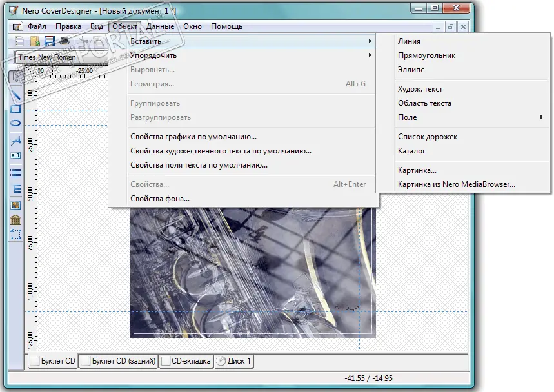
Task: Select the Line drawing tool
Action: pyautogui.click(x=16, y=94)
